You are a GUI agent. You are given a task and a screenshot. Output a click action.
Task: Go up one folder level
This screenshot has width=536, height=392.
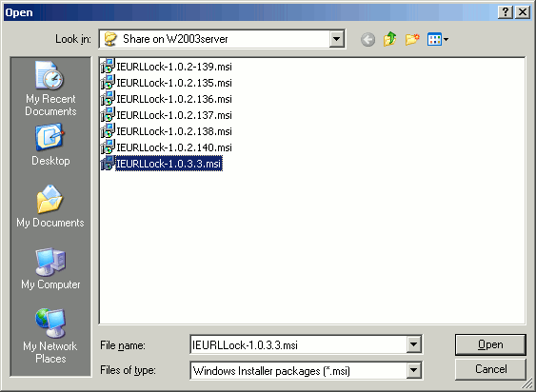click(x=389, y=39)
